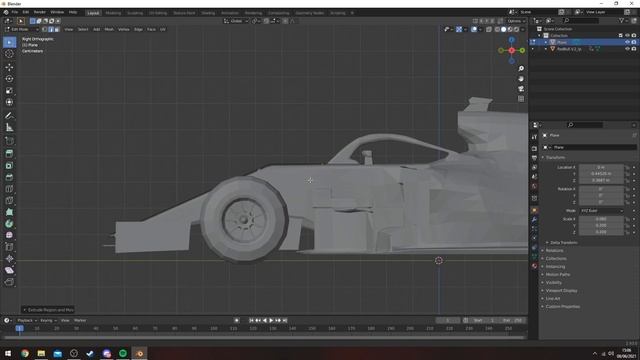
Task: Select the Shear tool
Action: 9,270
